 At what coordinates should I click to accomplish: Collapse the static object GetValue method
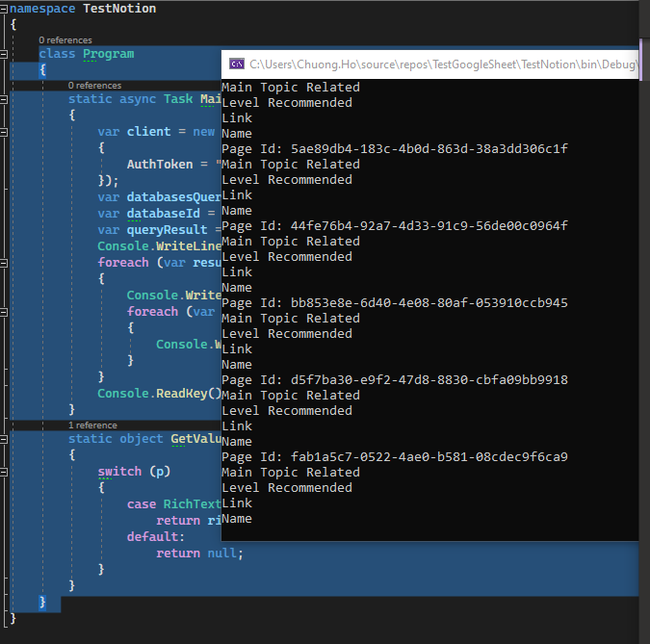tap(3, 439)
